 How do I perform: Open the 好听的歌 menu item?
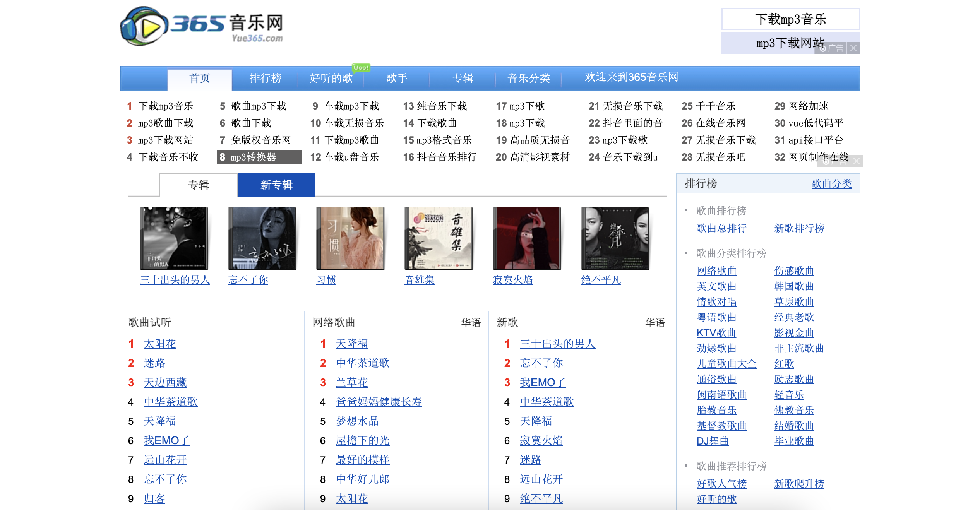pyautogui.click(x=331, y=79)
